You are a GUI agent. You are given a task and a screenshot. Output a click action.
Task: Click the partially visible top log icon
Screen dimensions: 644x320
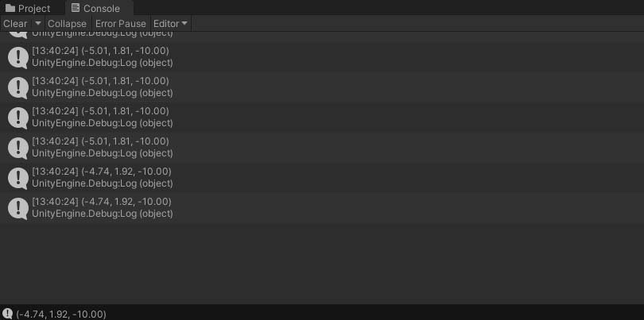(17, 35)
